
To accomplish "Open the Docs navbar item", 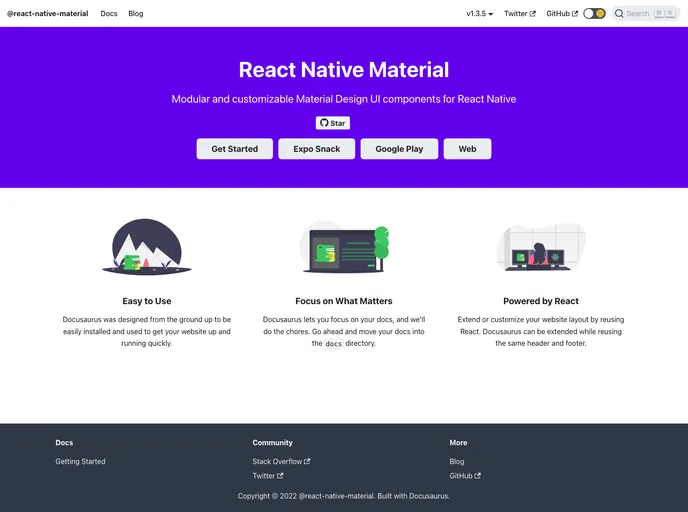I will (109, 14).
